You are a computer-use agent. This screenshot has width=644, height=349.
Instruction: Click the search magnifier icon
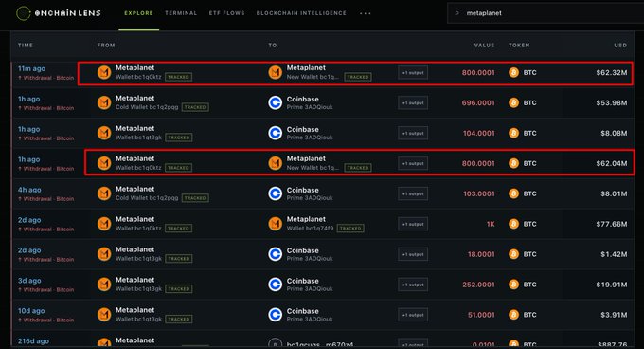click(x=456, y=13)
